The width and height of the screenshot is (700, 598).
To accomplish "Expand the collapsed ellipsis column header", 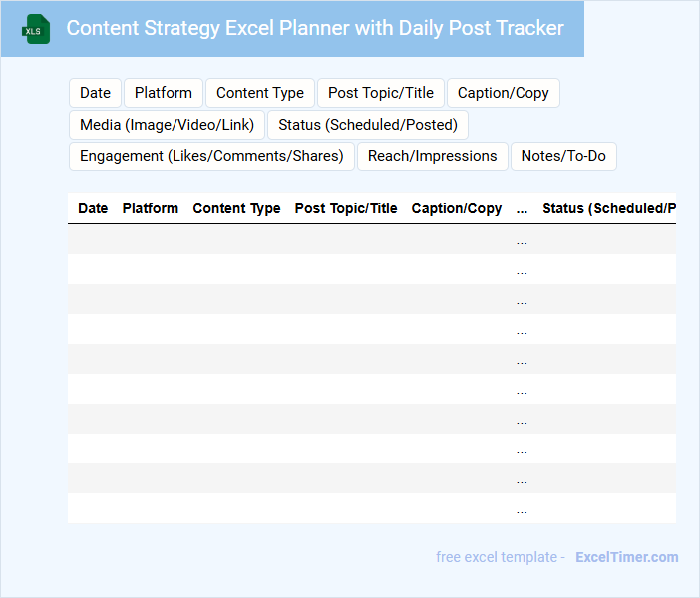I will click(x=523, y=208).
